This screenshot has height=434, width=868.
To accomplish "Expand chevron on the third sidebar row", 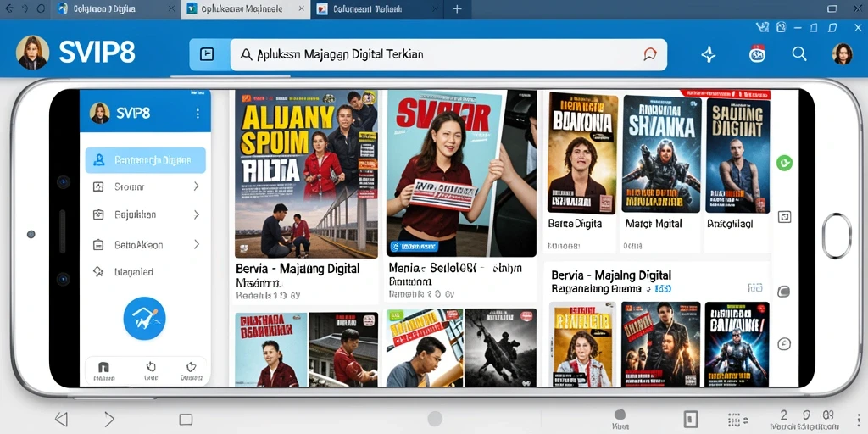I will point(196,243).
